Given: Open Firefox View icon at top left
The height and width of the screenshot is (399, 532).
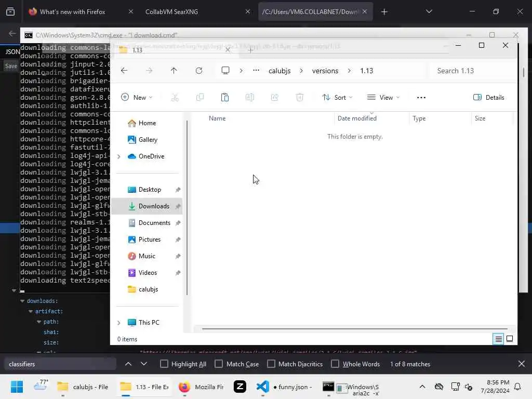Looking at the screenshot, I should [x=10, y=11].
